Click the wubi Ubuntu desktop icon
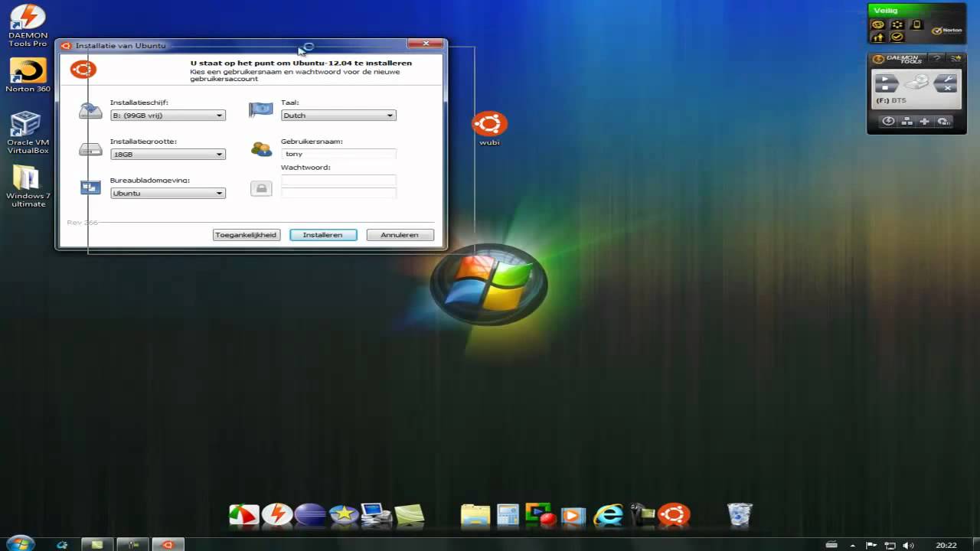The height and width of the screenshot is (551, 980). [x=489, y=129]
